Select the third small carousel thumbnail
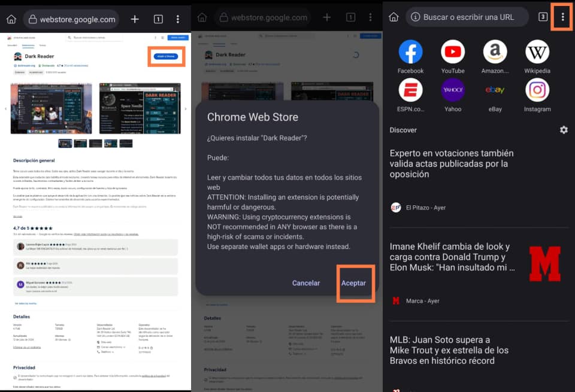Screen dimensions: 575x392 point(96,143)
